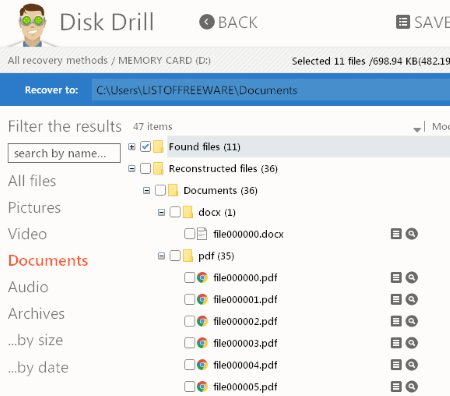The image size is (450, 396).
Task: Click the Found files folder icon
Action: pyautogui.click(x=158, y=146)
